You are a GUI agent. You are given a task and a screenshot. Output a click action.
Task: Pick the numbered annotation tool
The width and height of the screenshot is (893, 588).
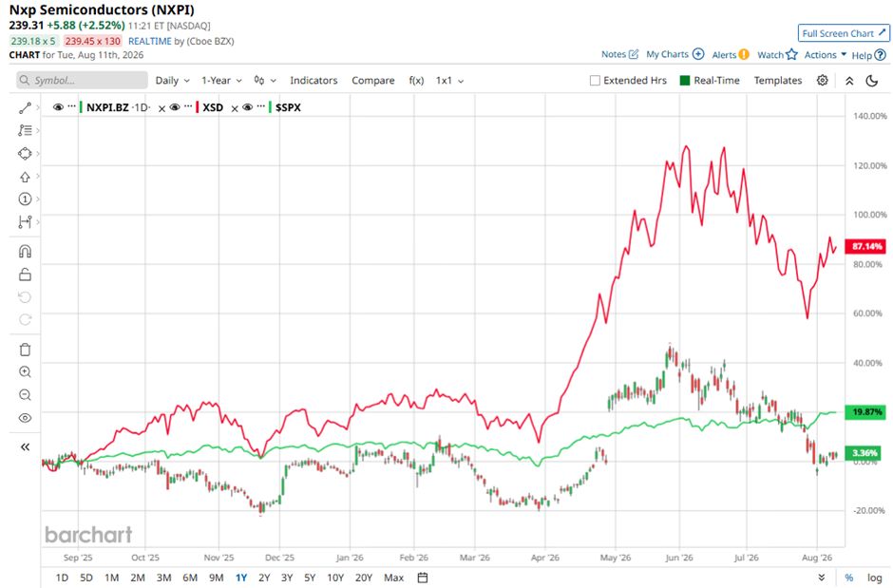click(25, 199)
